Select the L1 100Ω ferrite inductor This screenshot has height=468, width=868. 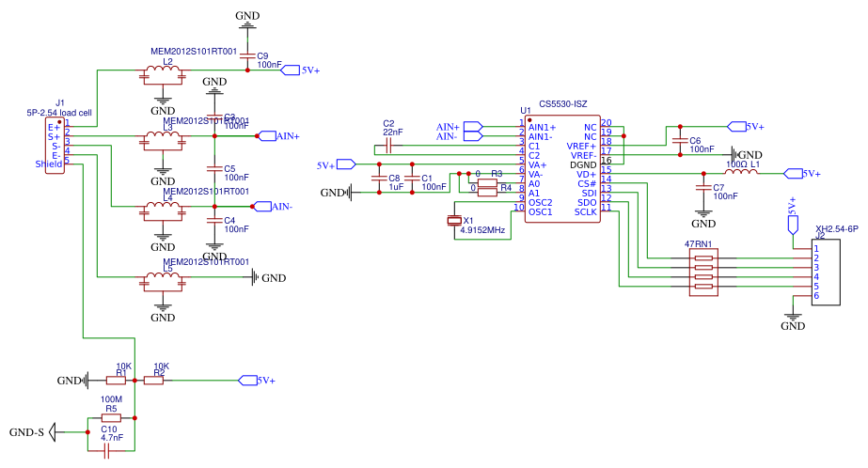tap(740, 173)
